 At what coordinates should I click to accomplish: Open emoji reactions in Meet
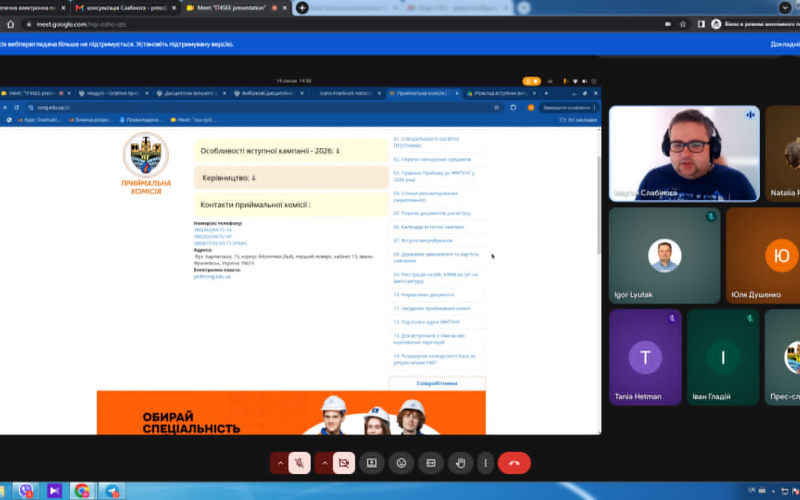[x=402, y=463]
